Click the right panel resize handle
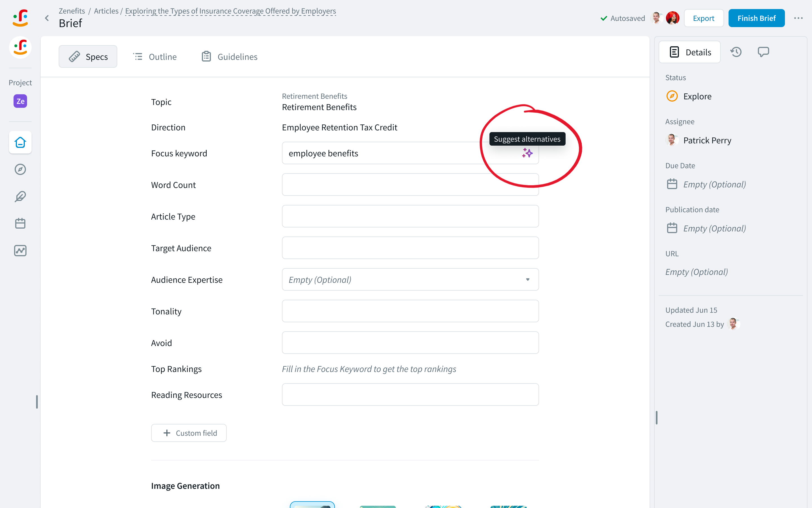 point(656,417)
